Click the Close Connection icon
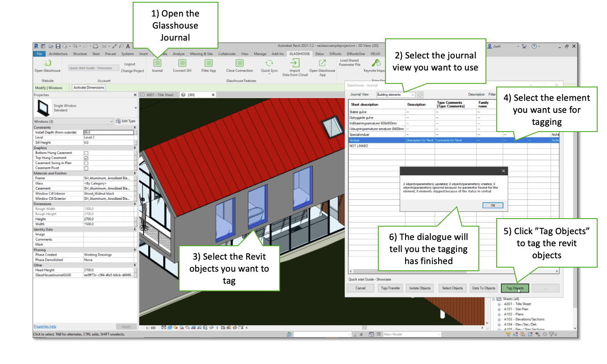Screen dimensions: 607x364 tap(239, 63)
